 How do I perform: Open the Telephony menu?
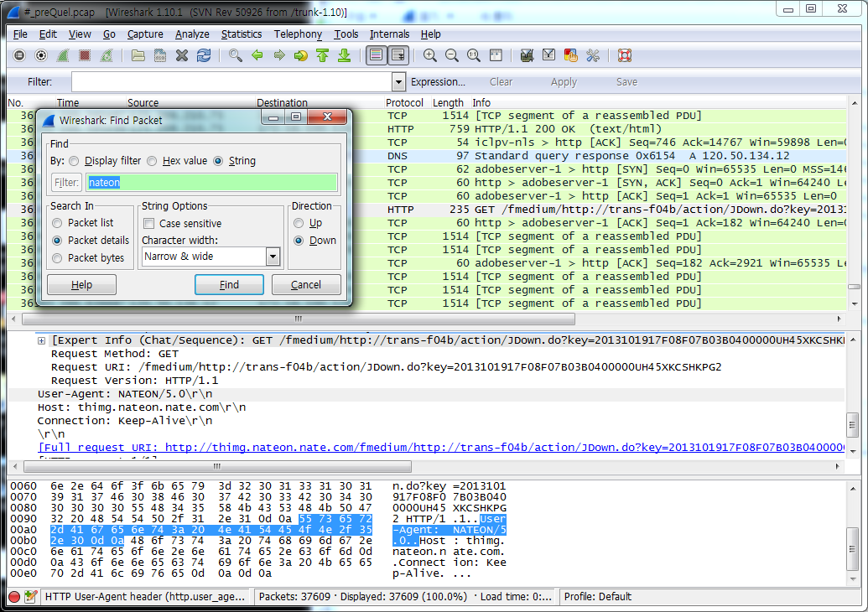point(298,34)
